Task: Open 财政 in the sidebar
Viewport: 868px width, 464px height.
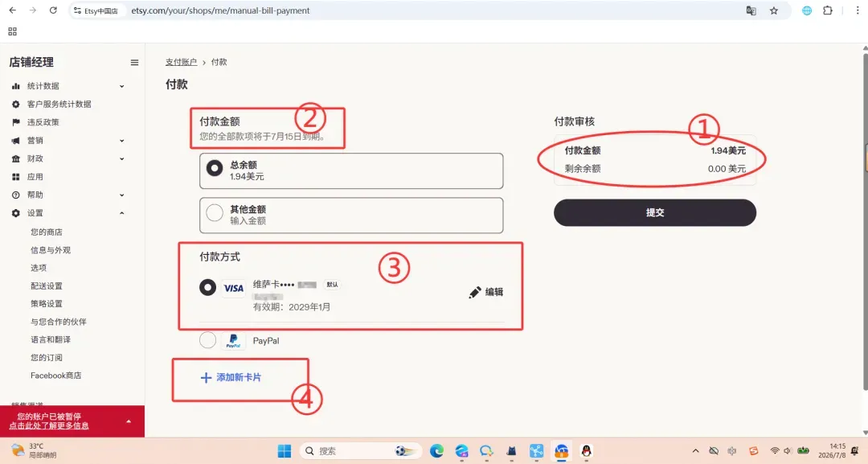Action: coord(35,159)
